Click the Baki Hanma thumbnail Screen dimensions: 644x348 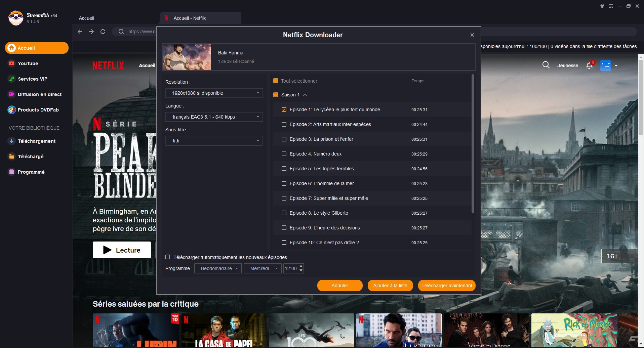click(187, 57)
